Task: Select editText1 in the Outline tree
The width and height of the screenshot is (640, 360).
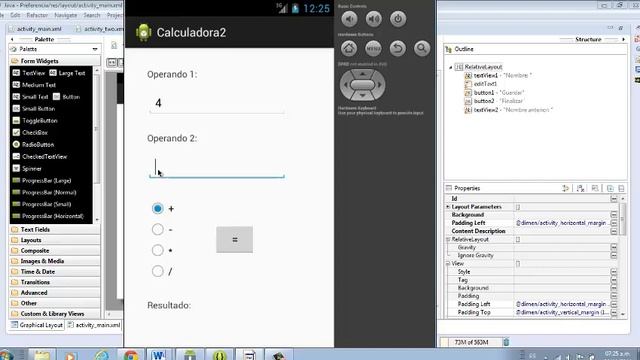Action: pos(481,84)
